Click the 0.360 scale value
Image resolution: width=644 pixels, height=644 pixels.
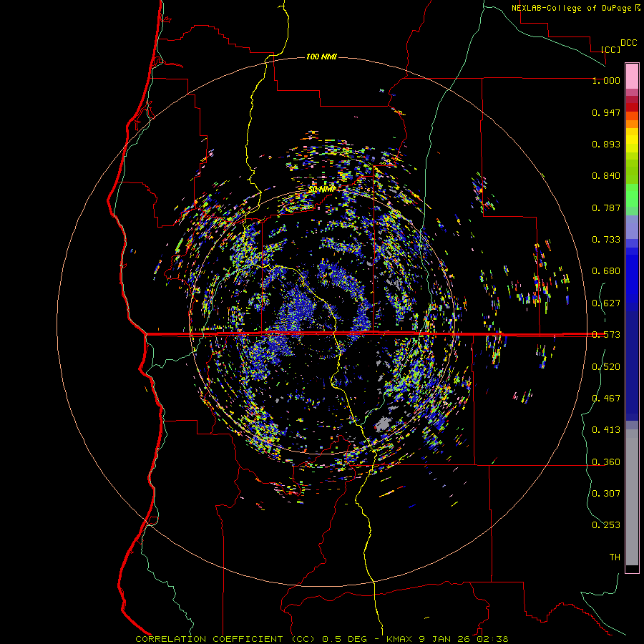tap(606, 462)
